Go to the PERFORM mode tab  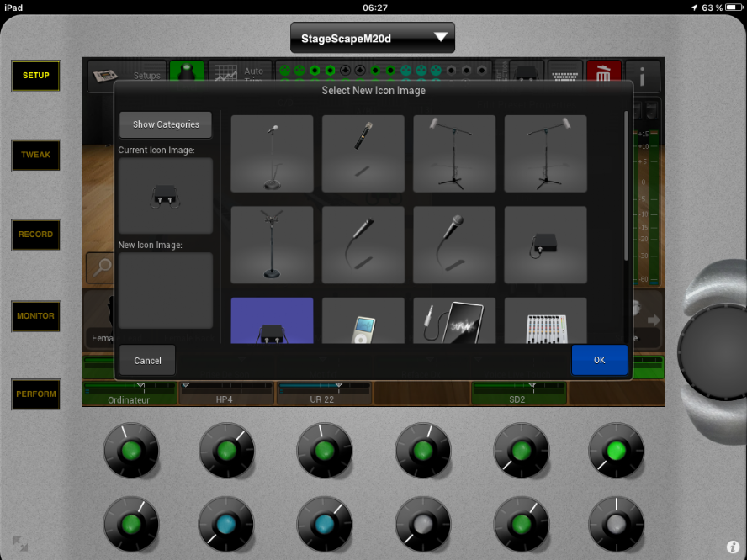35,394
